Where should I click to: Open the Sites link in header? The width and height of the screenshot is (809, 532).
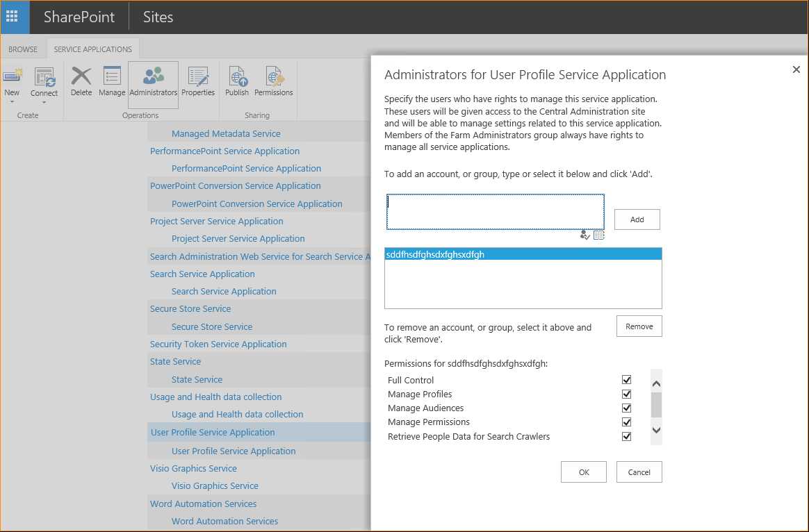158,17
